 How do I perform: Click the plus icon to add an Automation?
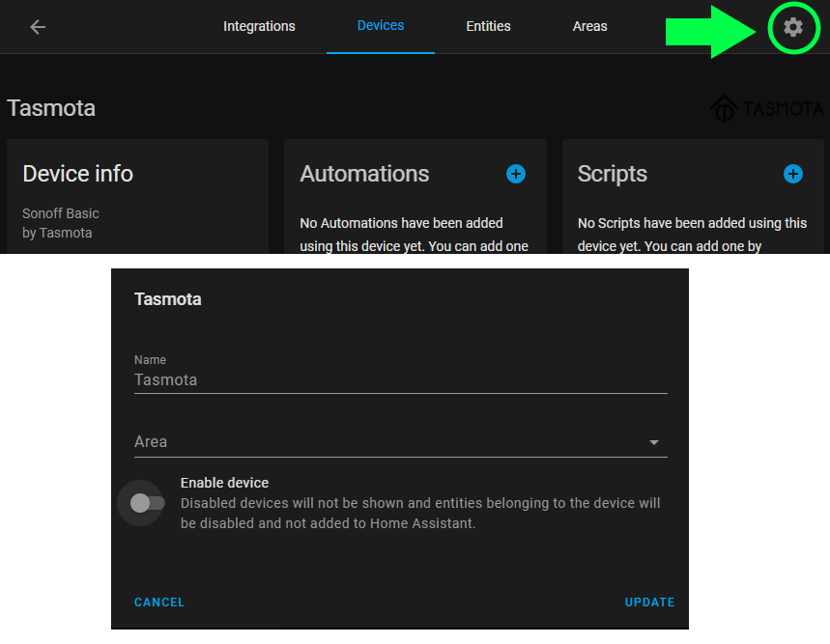coord(515,174)
